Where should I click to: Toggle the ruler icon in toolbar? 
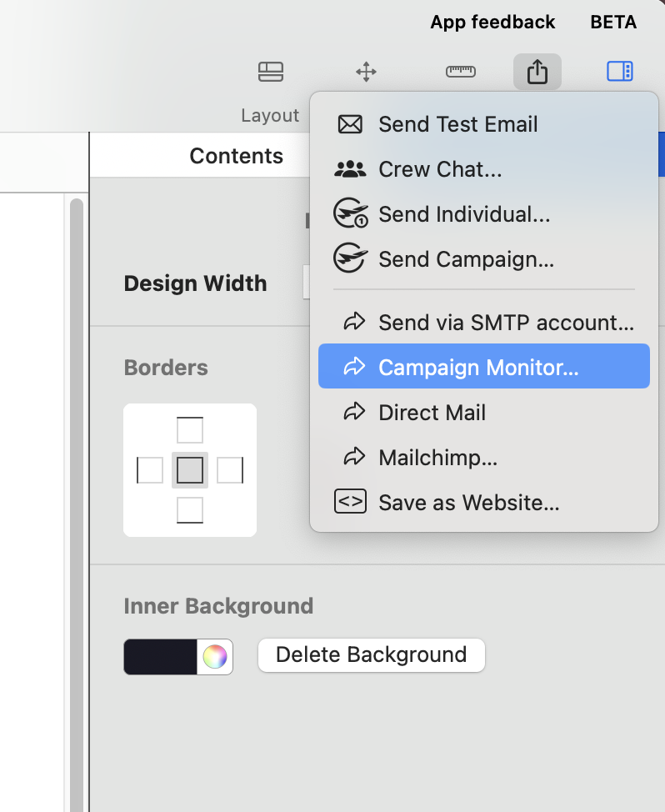(x=461, y=72)
